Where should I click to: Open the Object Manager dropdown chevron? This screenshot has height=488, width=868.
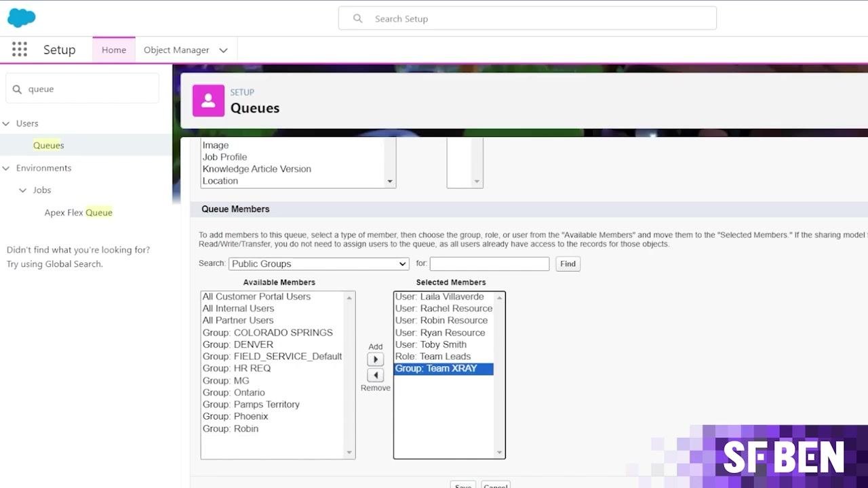223,50
